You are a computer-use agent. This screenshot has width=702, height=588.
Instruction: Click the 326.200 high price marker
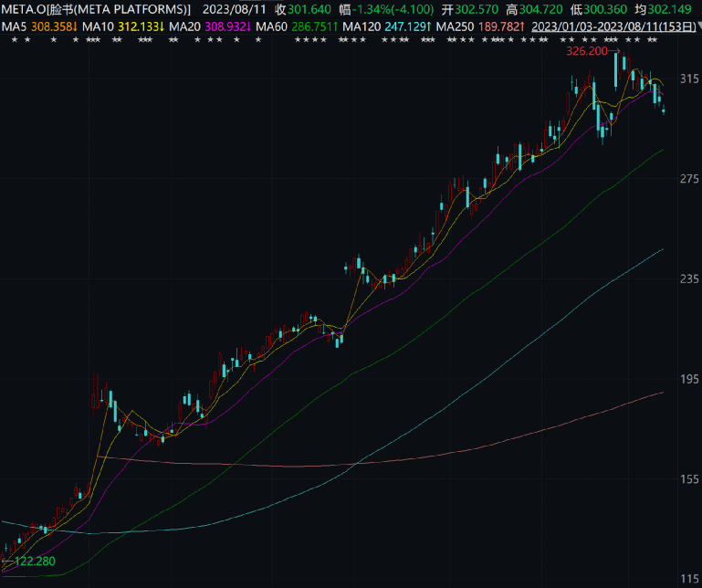[x=587, y=52]
